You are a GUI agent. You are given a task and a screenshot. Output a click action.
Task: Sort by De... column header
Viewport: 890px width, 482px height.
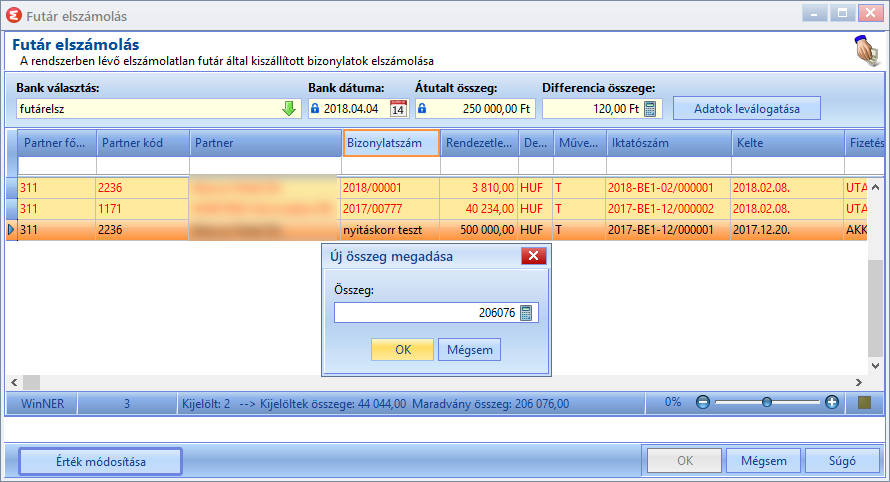point(536,143)
